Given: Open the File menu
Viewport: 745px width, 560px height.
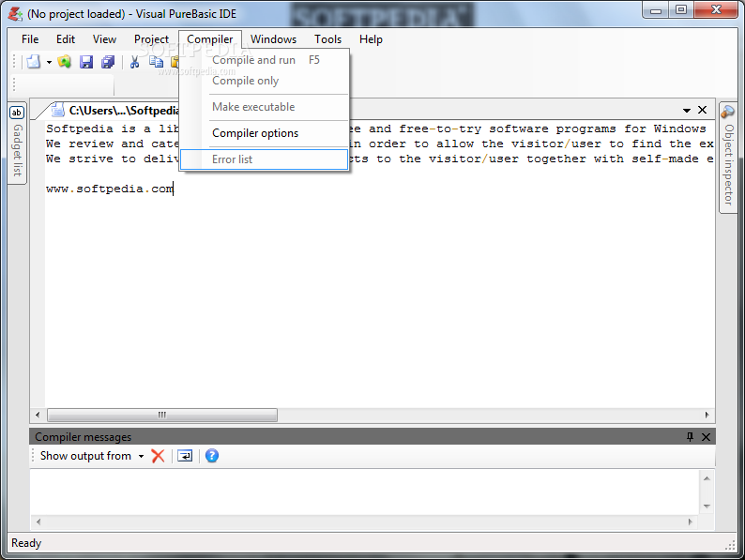Looking at the screenshot, I should pos(30,39).
